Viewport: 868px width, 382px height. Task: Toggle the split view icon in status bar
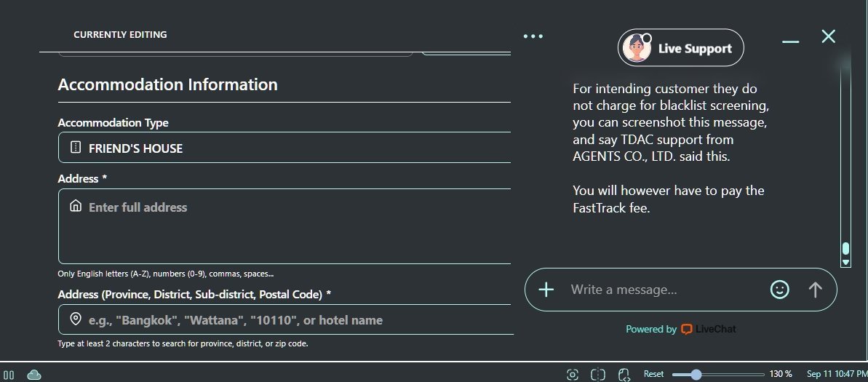tap(598, 374)
